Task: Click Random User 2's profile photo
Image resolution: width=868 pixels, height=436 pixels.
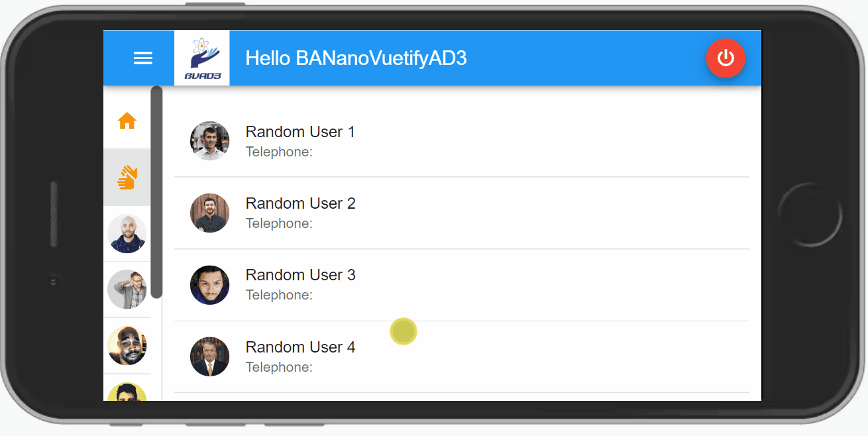Action: click(x=209, y=213)
